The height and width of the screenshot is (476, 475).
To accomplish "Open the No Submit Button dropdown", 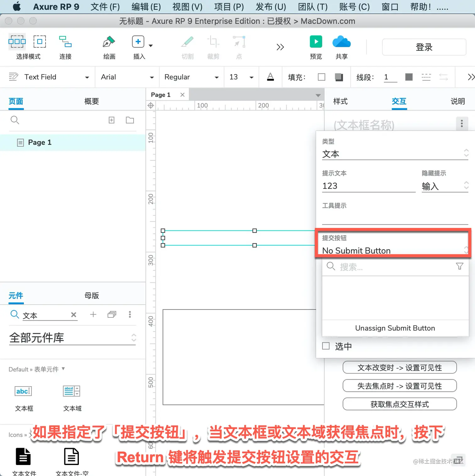I will tap(395, 251).
